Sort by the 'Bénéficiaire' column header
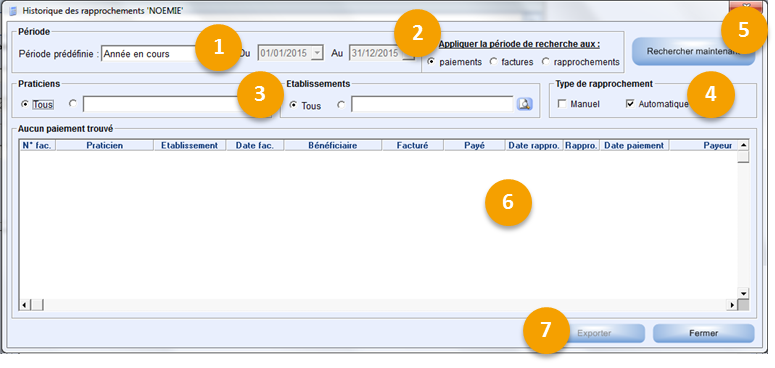 tap(333, 145)
